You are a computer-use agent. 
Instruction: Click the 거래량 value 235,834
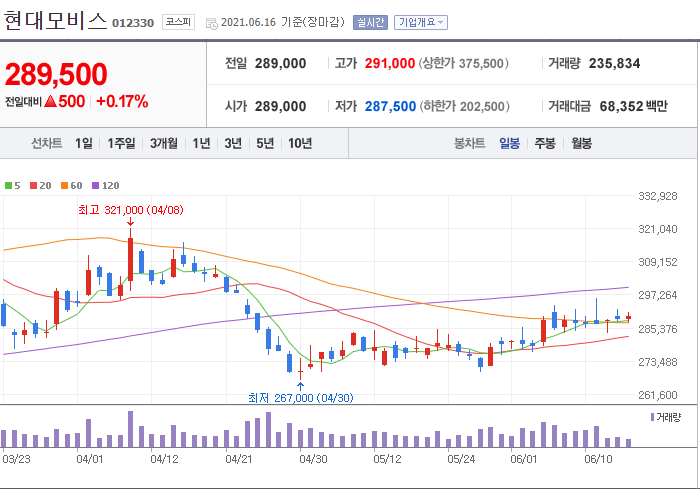(614, 63)
